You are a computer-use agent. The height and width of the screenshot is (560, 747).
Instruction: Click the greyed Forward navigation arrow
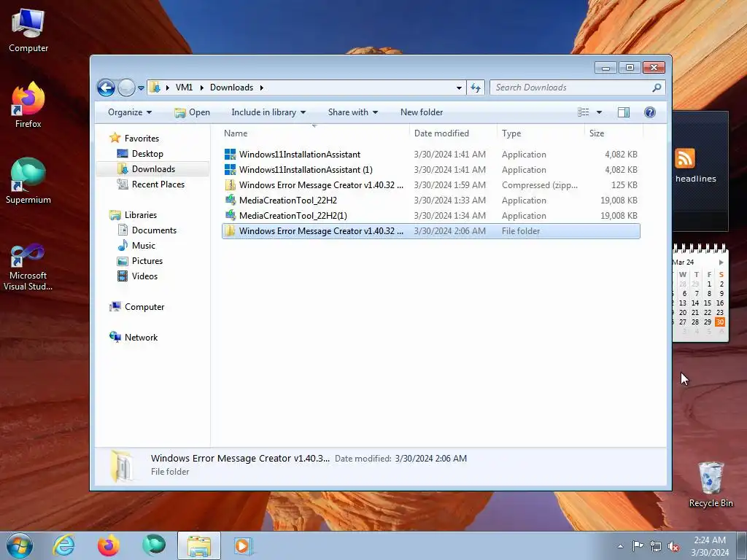[126, 87]
